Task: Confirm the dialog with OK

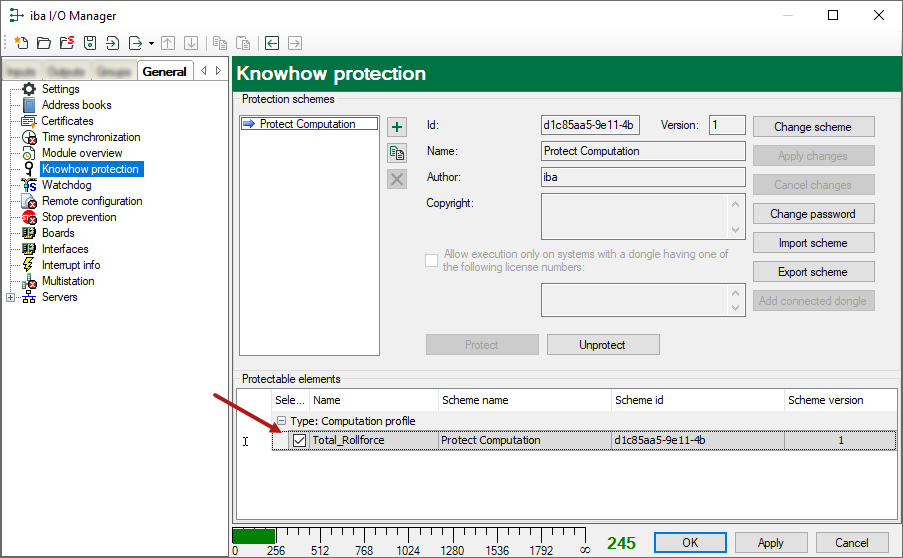Action: coord(690,542)
